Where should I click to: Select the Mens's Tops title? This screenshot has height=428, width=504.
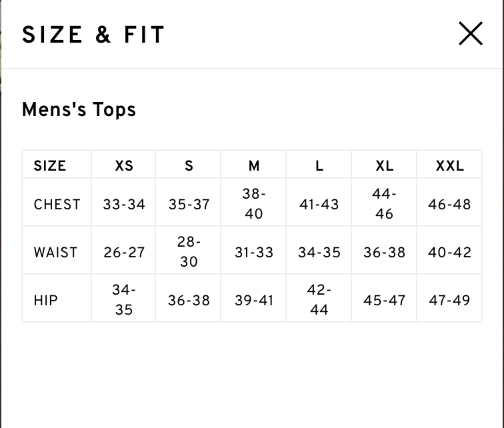79,109
